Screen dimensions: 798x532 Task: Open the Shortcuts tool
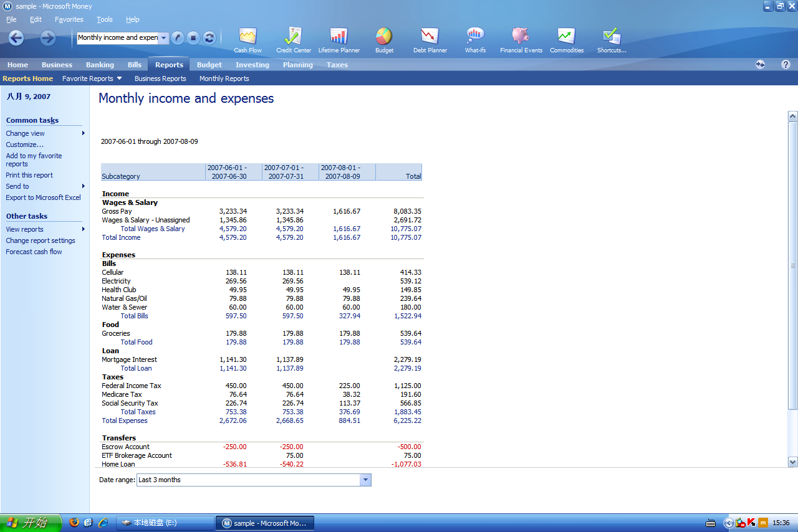[x=610, y=39]
